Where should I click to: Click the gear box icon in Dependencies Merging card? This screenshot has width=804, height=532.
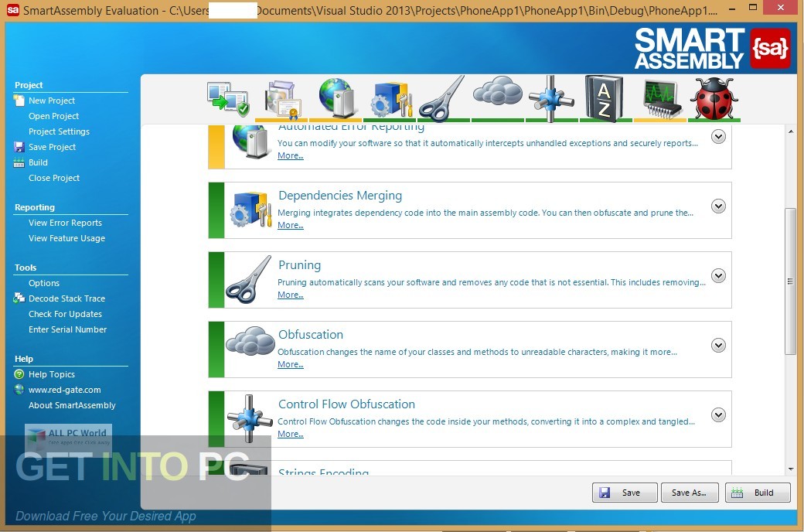pyautogui.click(x=250, y=210)
